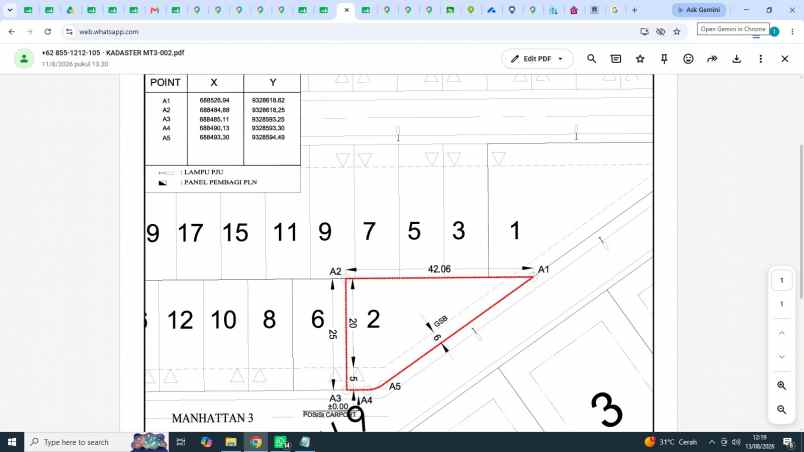Open the Chrome profile avatar
This screenshot has width=804, height=452.
click(x=774, y=32)
